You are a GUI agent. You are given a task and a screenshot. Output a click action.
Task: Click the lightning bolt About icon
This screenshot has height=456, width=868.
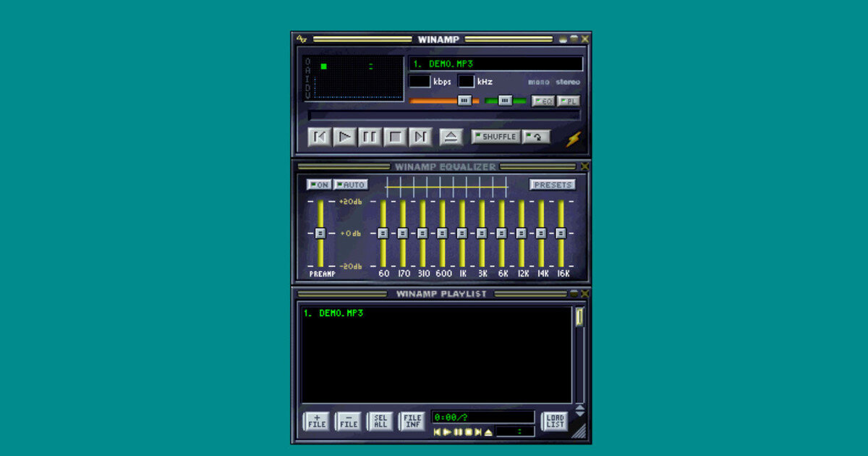click(574, 139)
